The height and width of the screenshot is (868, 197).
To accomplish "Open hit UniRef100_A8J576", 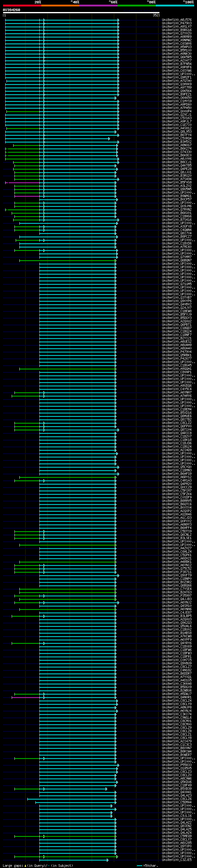I will tap(177, 20).
